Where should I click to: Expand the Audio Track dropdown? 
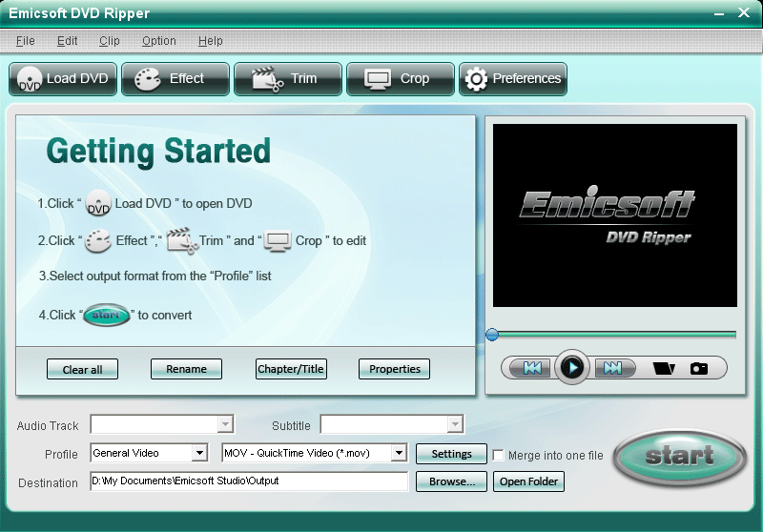coord(225,424)
